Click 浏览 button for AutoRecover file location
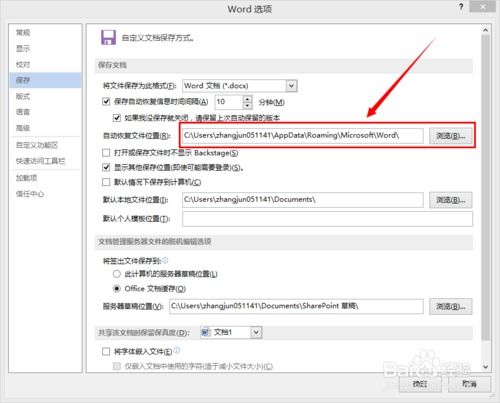The width and height of the screenshot is (500, 403). click(x=450, y=136)
